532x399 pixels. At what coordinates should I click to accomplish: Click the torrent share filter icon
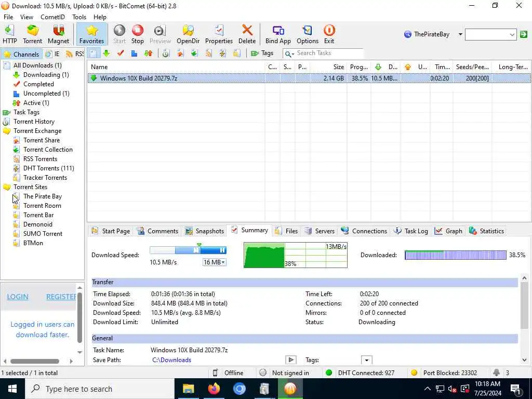pos(180,54)
